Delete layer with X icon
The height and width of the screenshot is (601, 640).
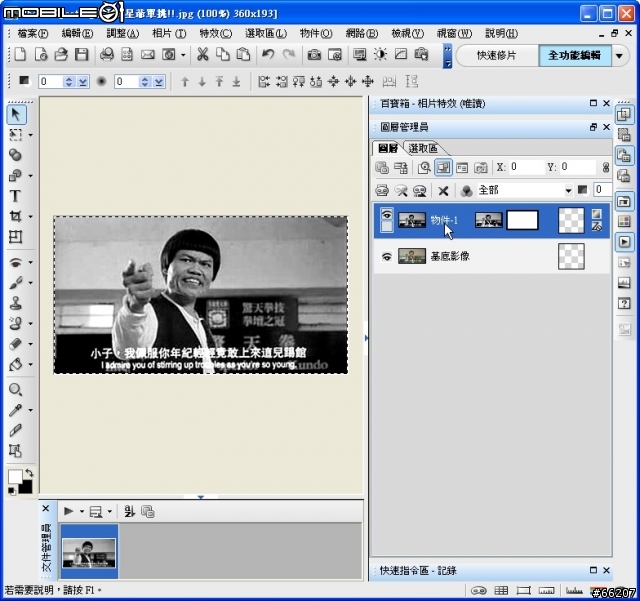pos(443,190)
